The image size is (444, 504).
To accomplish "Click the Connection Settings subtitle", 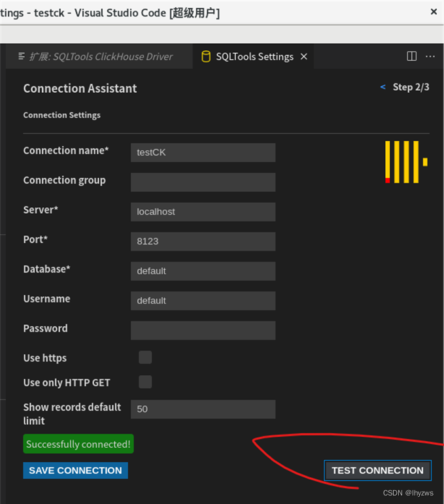I will [x=61, y=115].
